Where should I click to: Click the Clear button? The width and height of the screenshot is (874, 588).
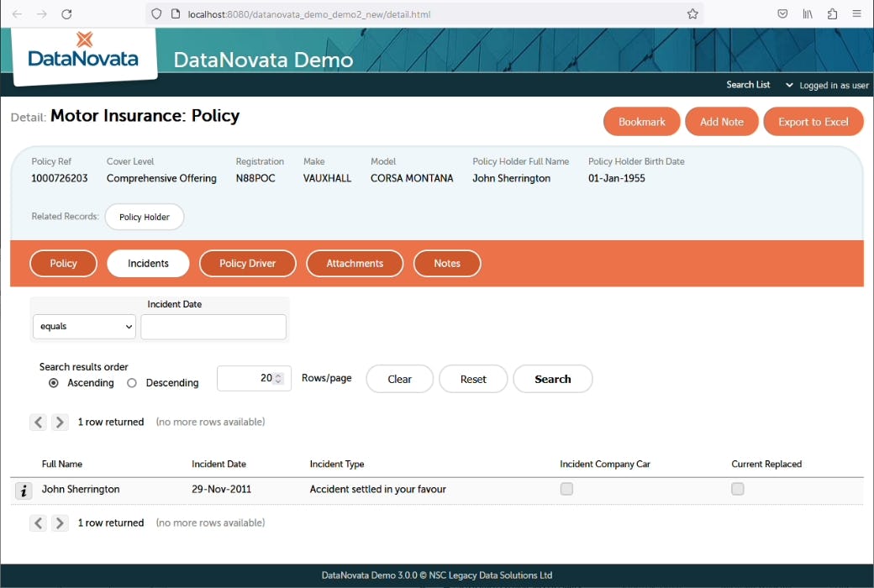[399, 379]
